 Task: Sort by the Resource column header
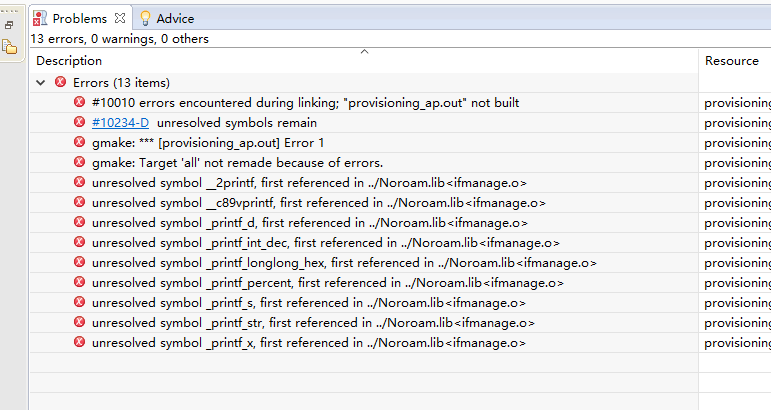pyautogui.click(x=731, y=61)
